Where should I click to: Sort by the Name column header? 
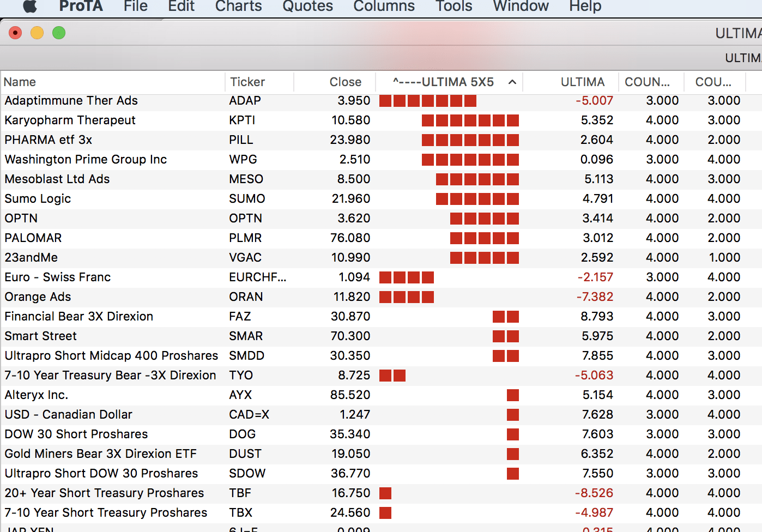point(112,82)
